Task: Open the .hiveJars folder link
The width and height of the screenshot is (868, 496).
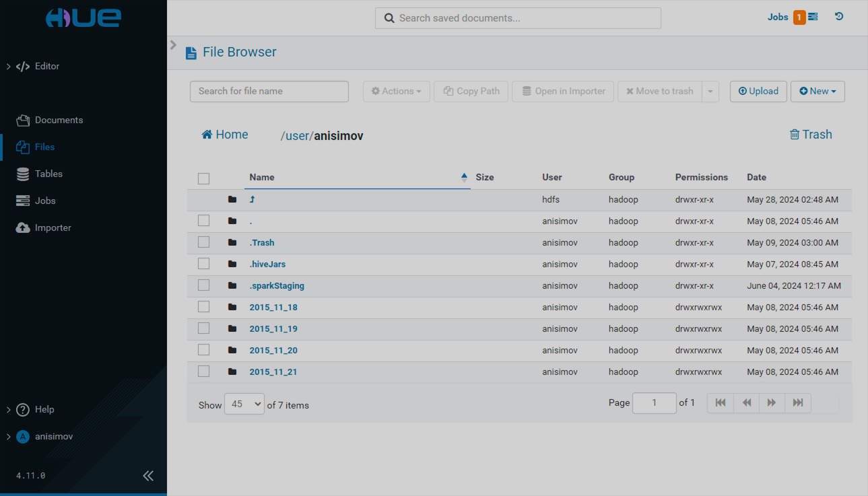Action: pyautogui.click(x=267, y=264)
